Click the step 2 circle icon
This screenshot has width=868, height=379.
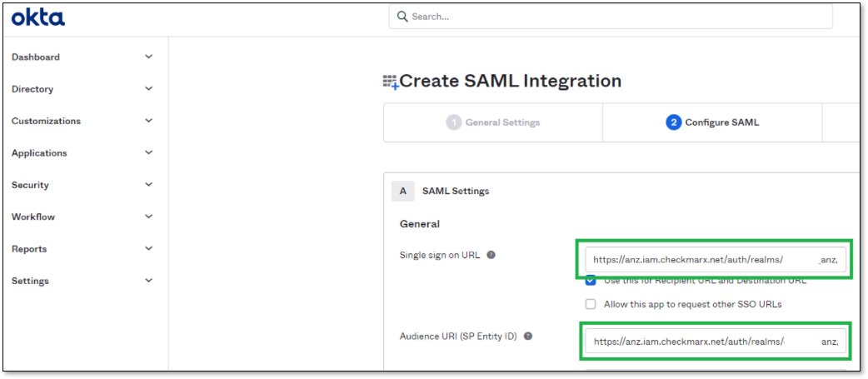point(673,122)
